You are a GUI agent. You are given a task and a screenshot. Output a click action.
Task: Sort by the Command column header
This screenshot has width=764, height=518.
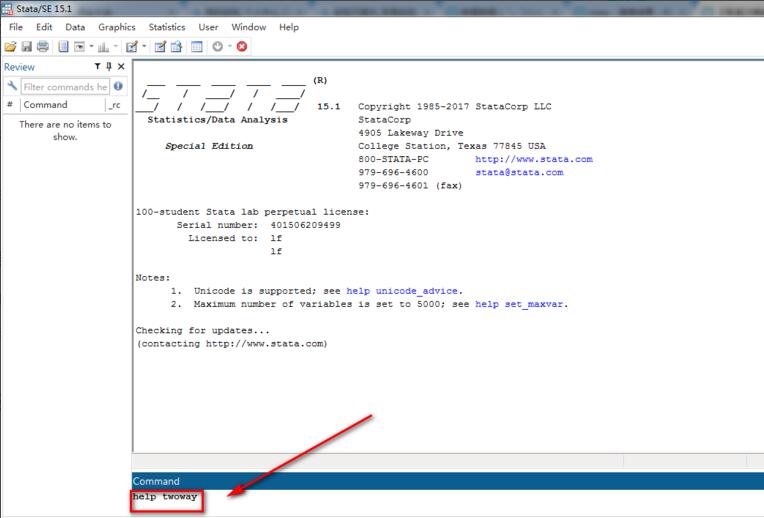point(62,105)
